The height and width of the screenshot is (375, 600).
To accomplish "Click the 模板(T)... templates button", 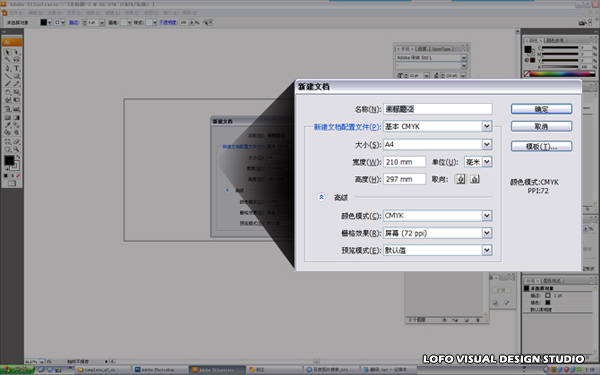I will (x=541, y=146).
